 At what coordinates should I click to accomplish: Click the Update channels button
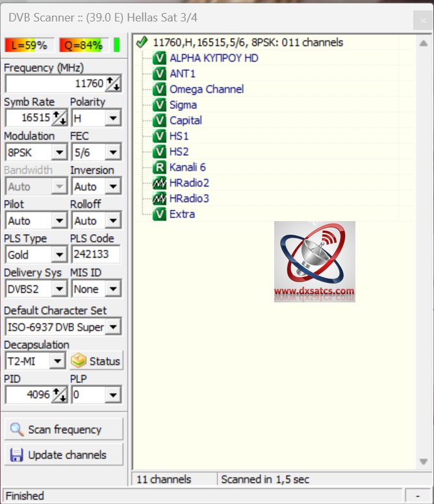click(64, 455)
